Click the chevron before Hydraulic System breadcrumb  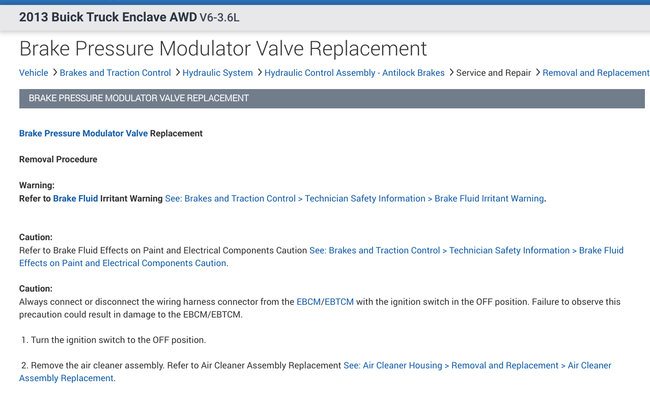click(177, 73)
